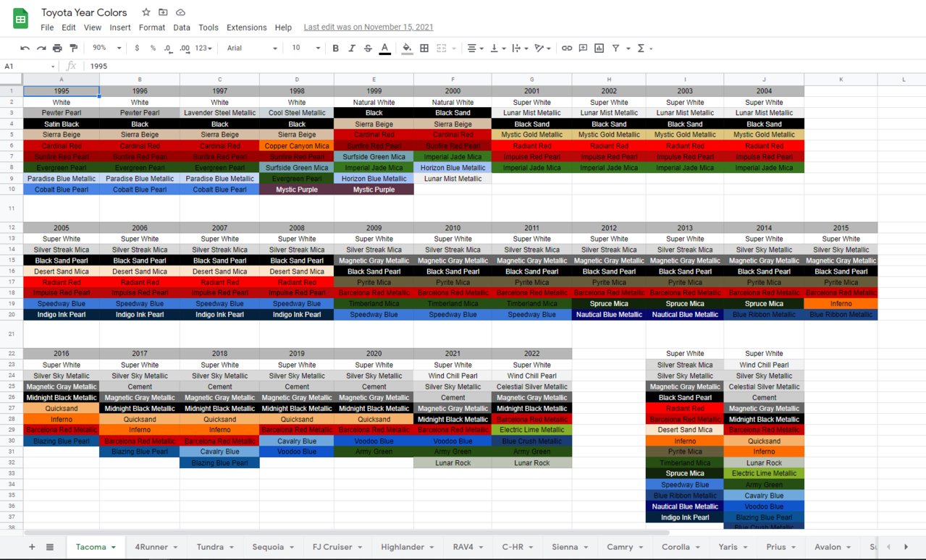Screen dimensions: 926x560
Task: Open the text wrapping dropdown
Action: [x=519, y=48]
